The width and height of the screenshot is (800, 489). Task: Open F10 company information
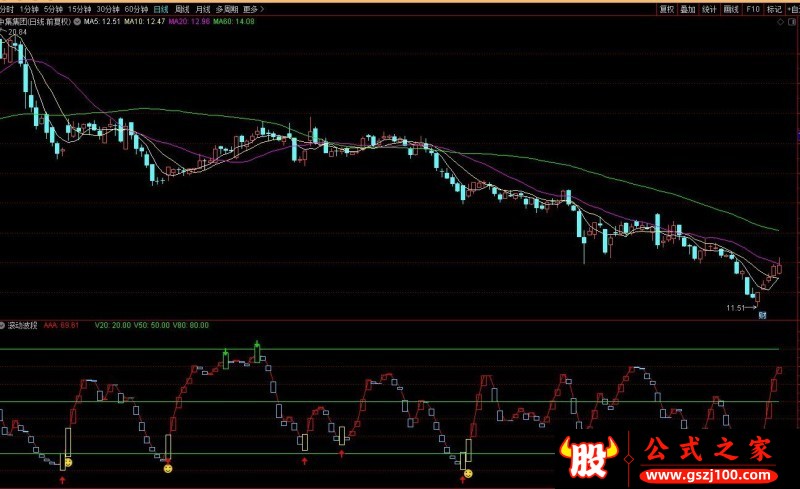(x=753, y=8)
